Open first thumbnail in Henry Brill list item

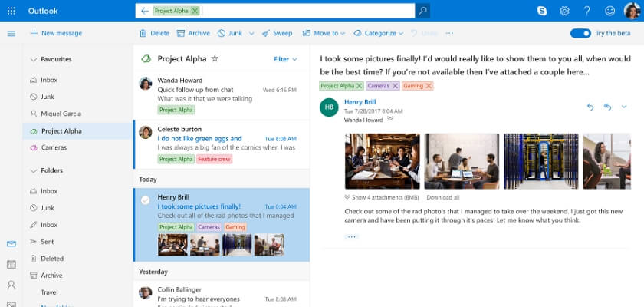172,245
